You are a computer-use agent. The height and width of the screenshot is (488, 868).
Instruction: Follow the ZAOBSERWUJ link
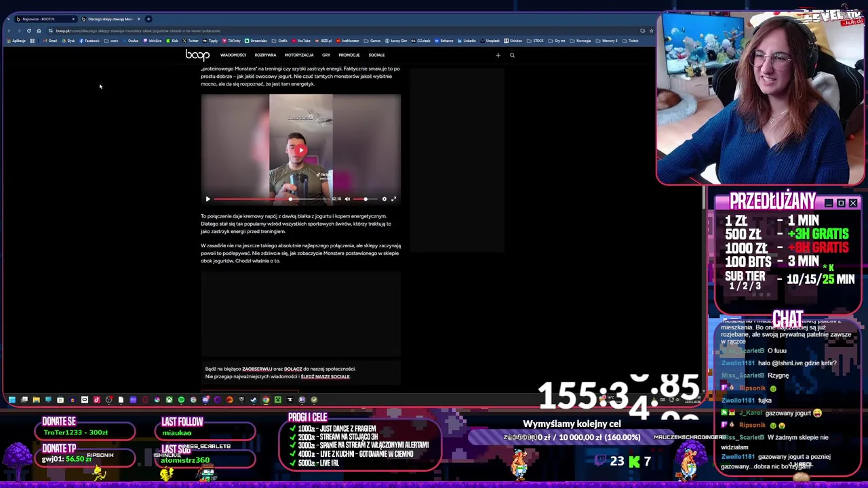click(257, 369)
